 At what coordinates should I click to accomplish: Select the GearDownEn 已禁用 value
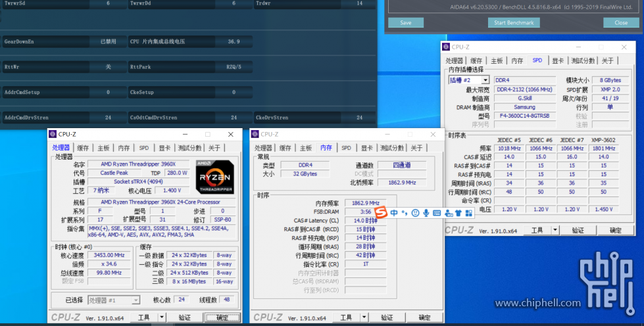[x=108, y=41]
